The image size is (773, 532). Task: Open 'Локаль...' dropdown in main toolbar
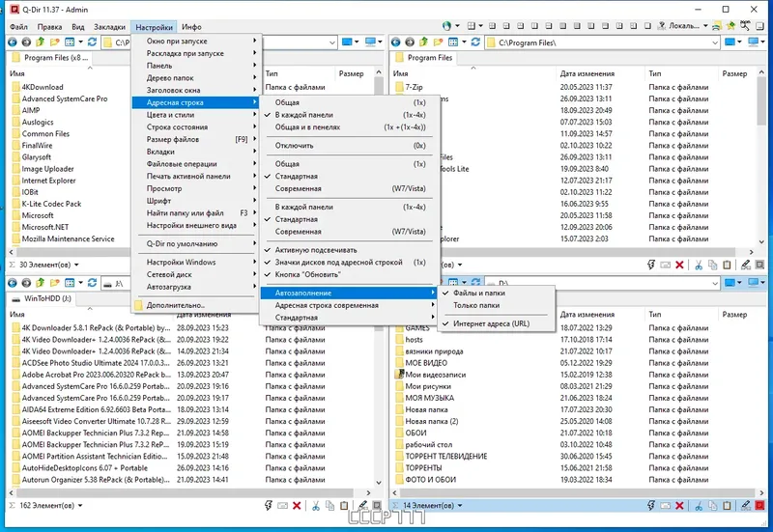click(x=705, y=26)
